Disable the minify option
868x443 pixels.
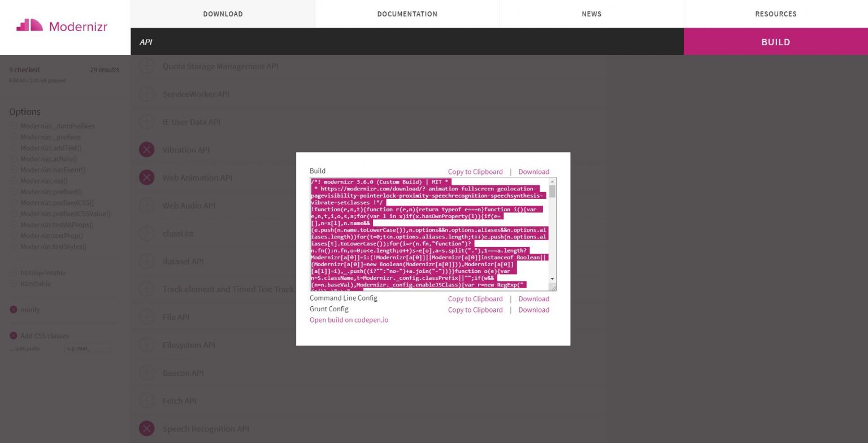(x=14, y=309)
